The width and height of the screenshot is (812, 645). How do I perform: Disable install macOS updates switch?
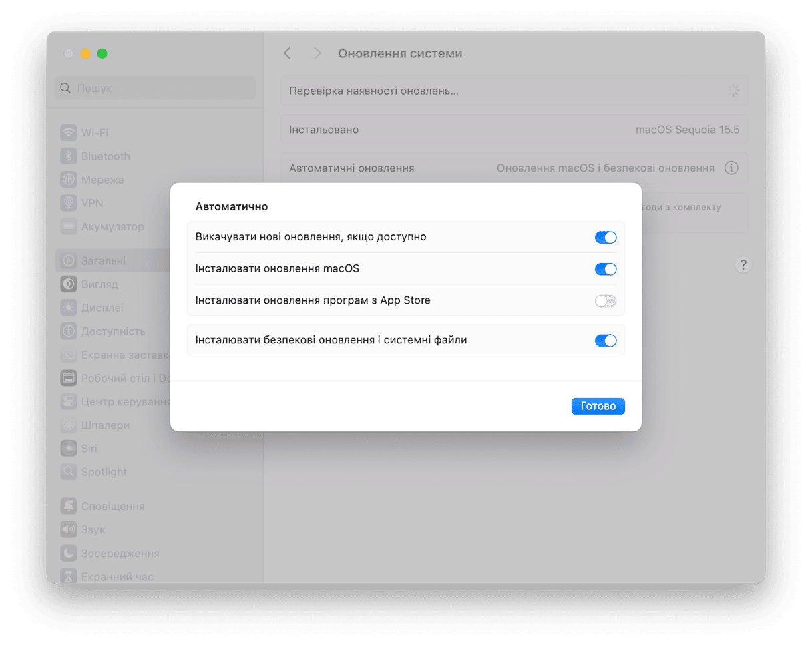[605, 269]
